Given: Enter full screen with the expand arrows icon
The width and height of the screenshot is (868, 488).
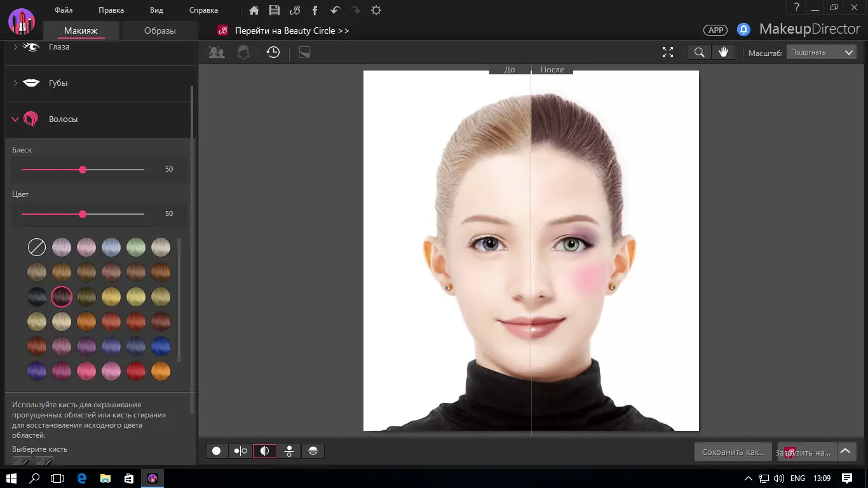Looking at the screenshot, I should coord(668,53).
